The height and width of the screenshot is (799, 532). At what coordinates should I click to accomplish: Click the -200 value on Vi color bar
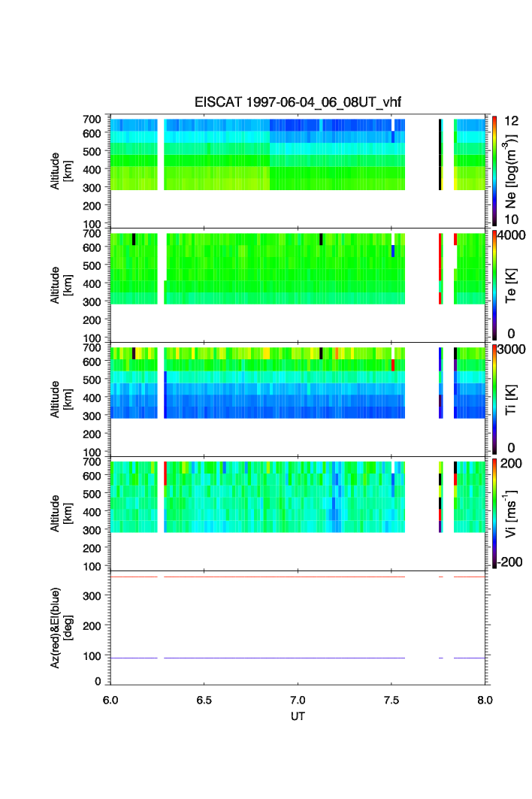point(510,561)
